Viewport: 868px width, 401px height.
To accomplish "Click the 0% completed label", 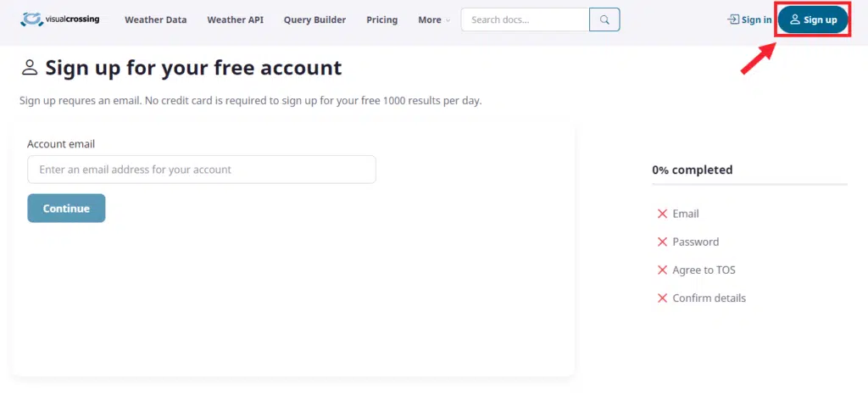I will 692,170.
